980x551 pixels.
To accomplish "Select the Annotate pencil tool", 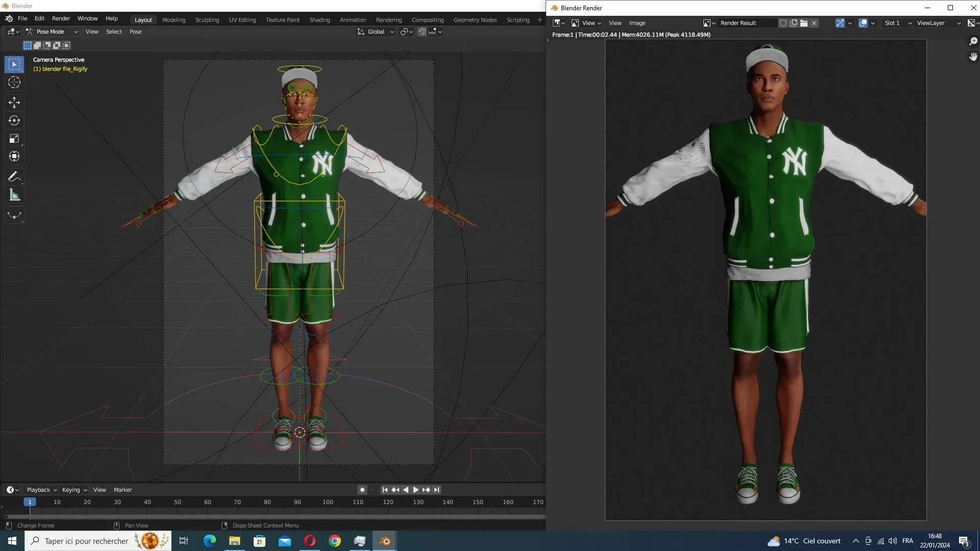I will (14, 177).
